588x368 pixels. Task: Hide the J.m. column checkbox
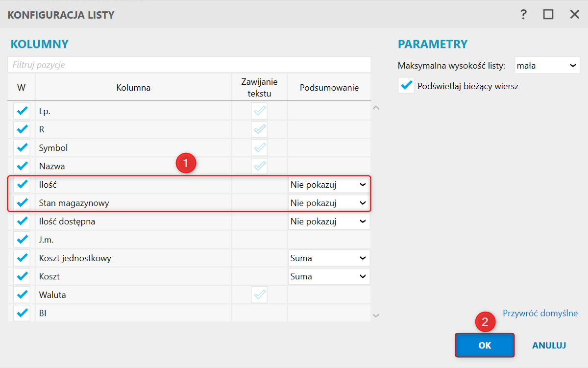click(x=22, y=240)
